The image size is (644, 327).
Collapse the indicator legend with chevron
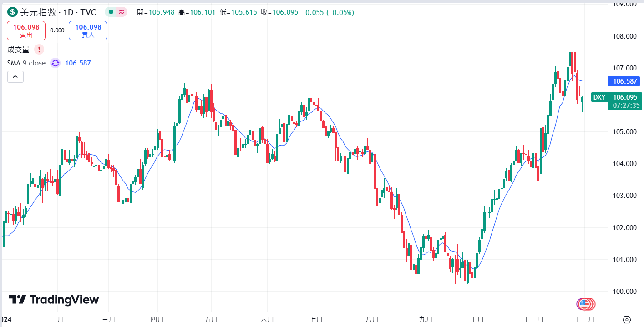pyautogui.click(x=15, y=77)
